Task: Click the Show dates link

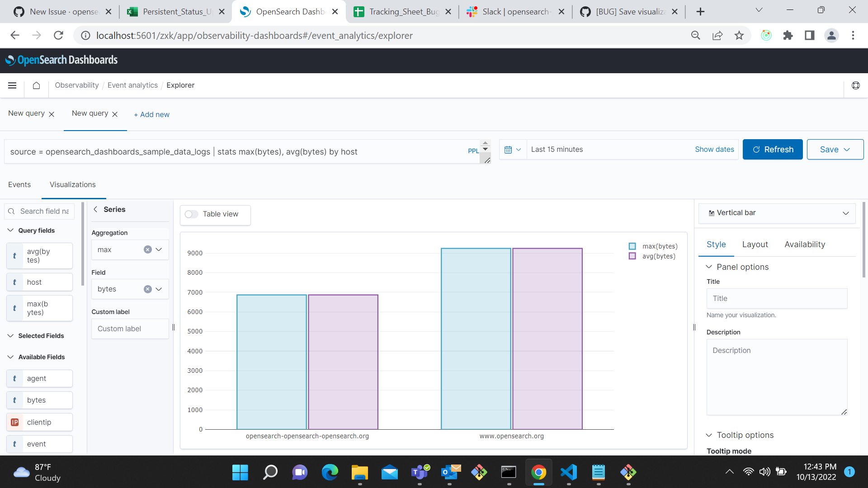Action: [x=714, y=149]
